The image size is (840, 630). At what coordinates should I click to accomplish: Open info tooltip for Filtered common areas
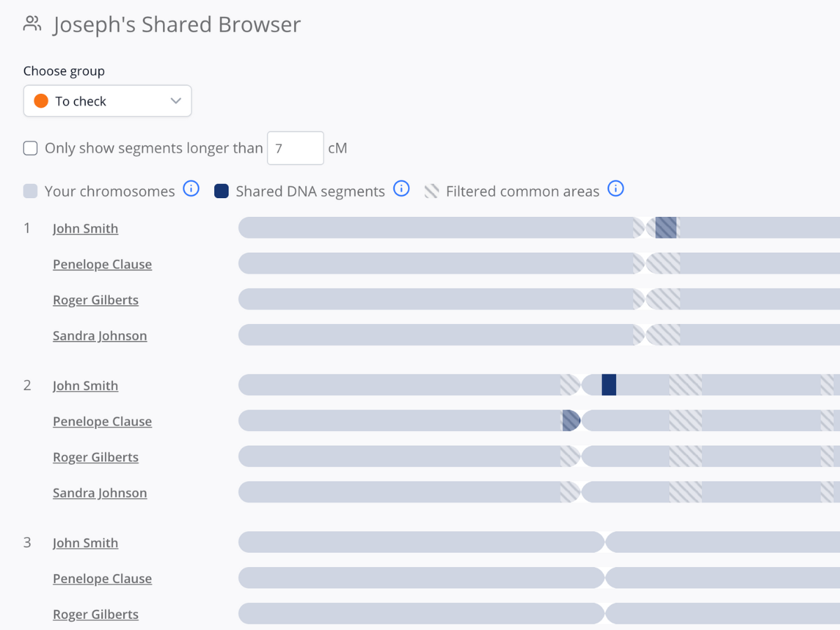(x=615, y=188)
